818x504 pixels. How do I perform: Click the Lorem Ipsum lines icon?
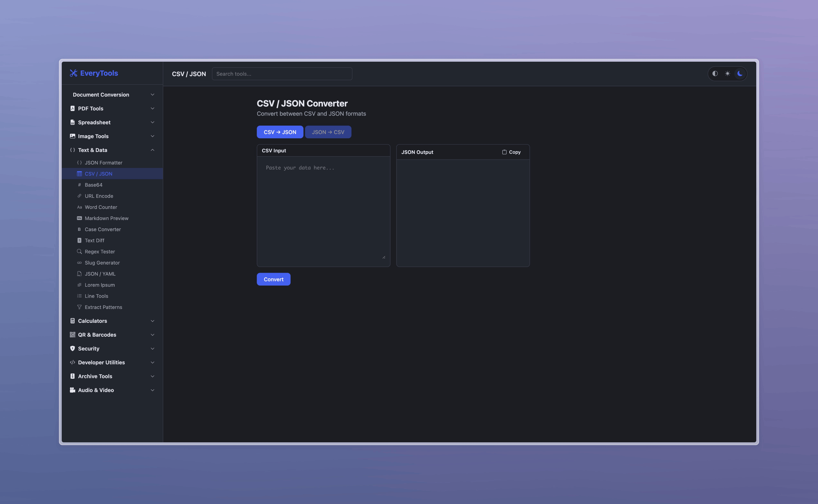click(x=79, y=285)
